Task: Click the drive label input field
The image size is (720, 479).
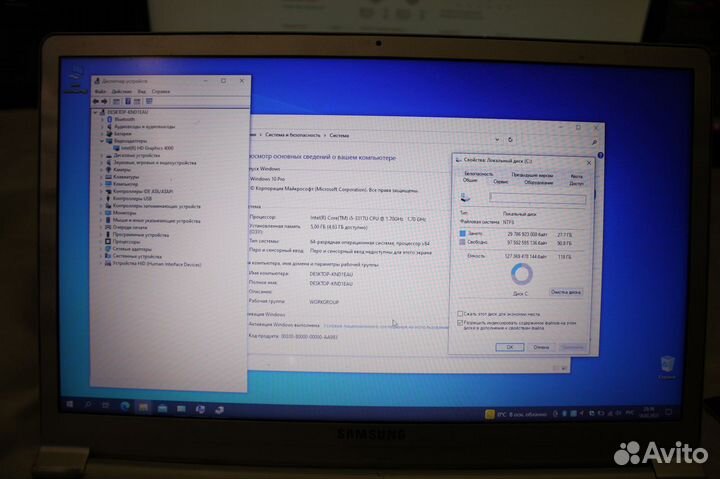Action: (x=538, y=198)
